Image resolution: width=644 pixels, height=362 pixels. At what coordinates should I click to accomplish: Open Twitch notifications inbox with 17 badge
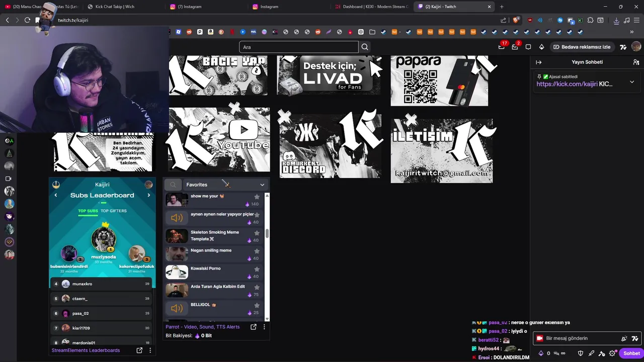(502, 47)
